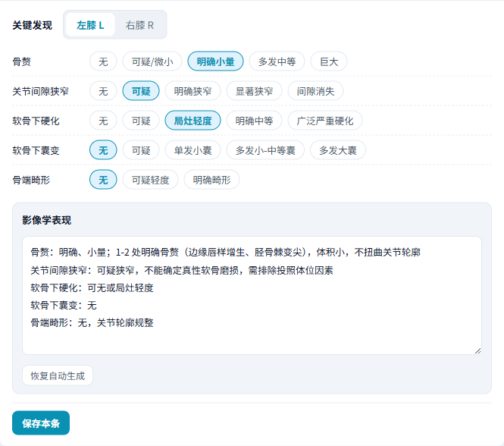Click the 软骨下囊变 row label

tap(36, 150)
